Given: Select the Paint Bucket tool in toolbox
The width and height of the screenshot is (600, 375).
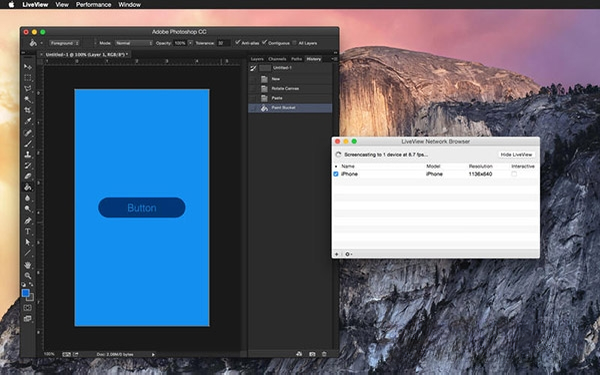Looking at the screenshot, I should click(x=28, y=187).
